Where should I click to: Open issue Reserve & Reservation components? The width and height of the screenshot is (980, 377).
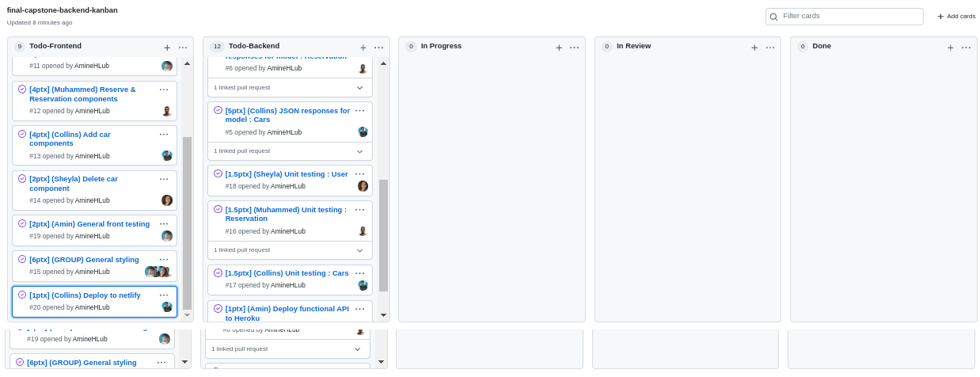82,94
